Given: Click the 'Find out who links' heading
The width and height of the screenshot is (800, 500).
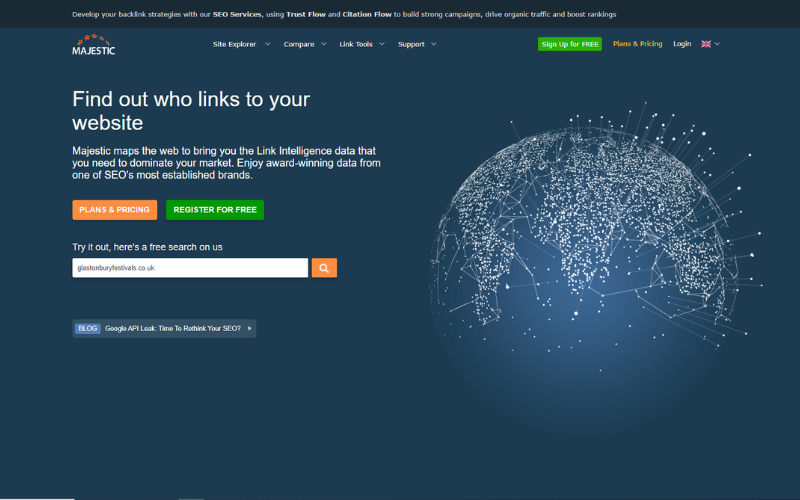Looking at the screenshot, I should pyautogui.click(x=191, y=111).
